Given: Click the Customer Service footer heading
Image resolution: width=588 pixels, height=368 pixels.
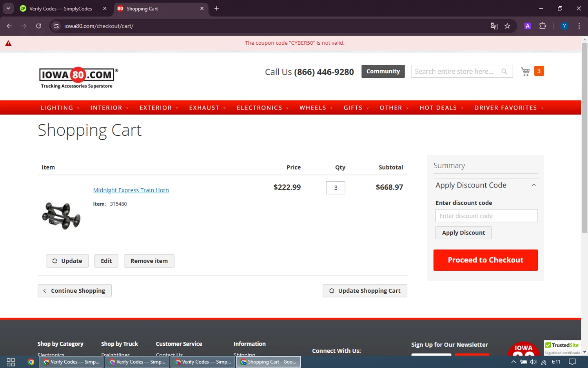Looking at the screenshot, I should [179, 344].
